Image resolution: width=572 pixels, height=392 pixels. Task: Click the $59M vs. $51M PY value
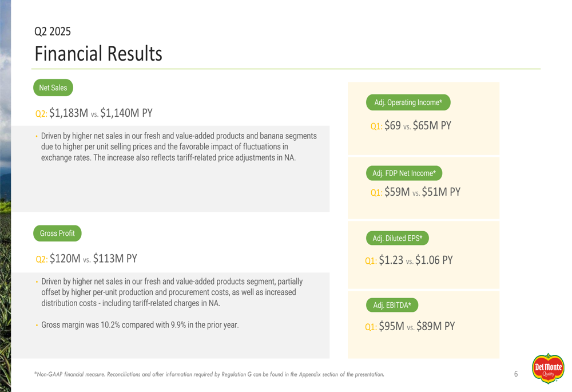(x=423, y=192)
